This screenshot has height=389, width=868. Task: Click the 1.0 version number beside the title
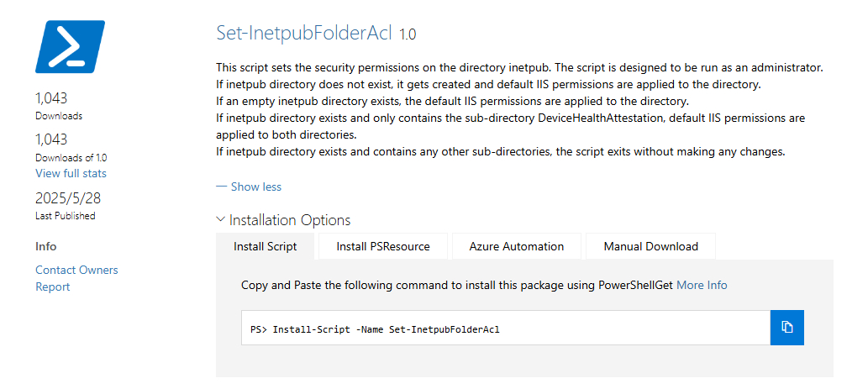(x=408, y=34)
